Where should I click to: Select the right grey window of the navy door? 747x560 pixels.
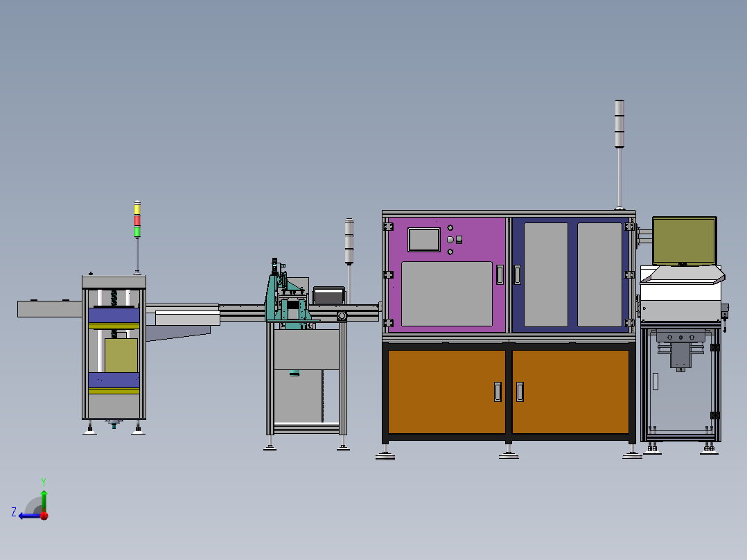[x=600, y=274]
